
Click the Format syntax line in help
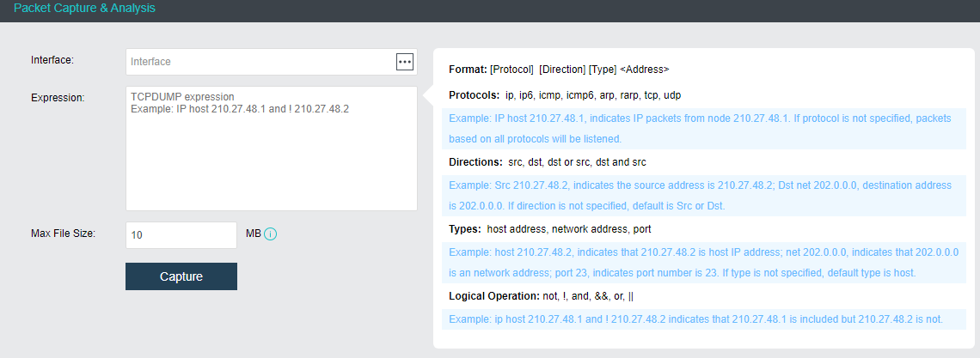559,70
